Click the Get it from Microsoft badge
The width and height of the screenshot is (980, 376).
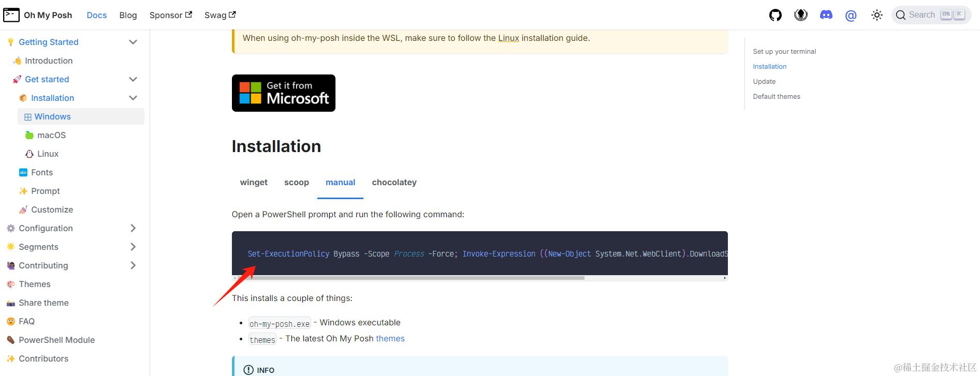click(x=284, y=93)
